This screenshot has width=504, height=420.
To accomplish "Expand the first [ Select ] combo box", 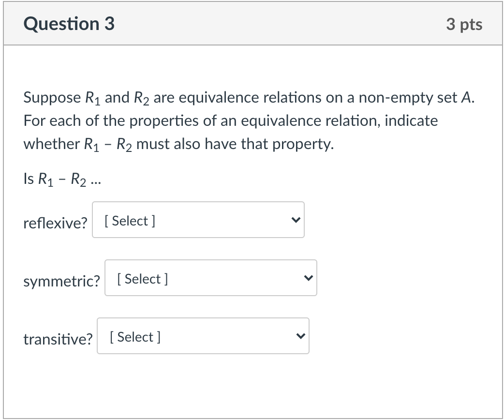I will click(198, 220).
